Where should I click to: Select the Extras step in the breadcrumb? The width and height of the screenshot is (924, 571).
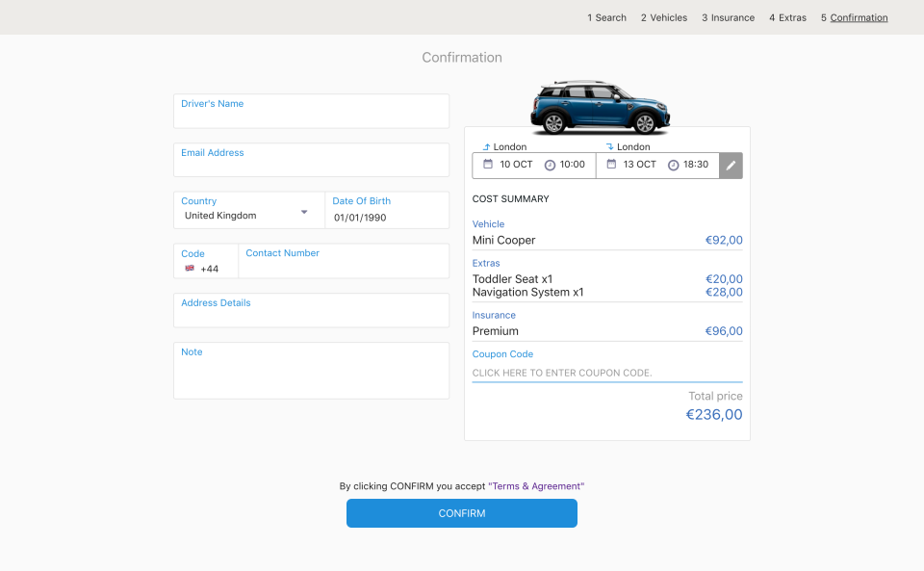click(787, 17)
